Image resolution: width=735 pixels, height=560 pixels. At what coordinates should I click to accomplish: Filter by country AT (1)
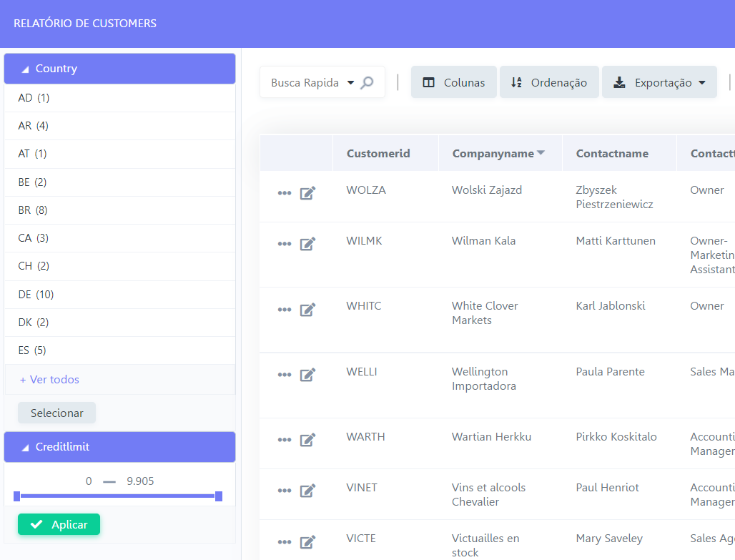point(119,154)
